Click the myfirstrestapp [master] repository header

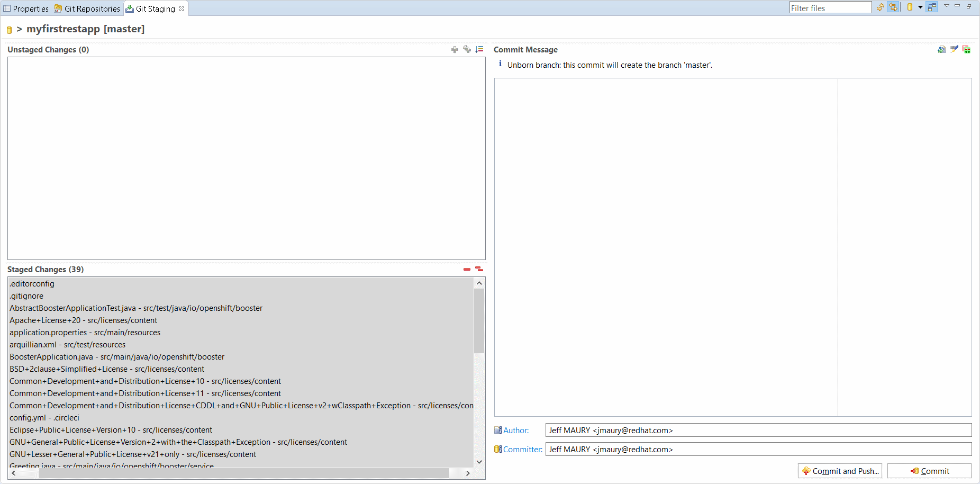[86, 29]
